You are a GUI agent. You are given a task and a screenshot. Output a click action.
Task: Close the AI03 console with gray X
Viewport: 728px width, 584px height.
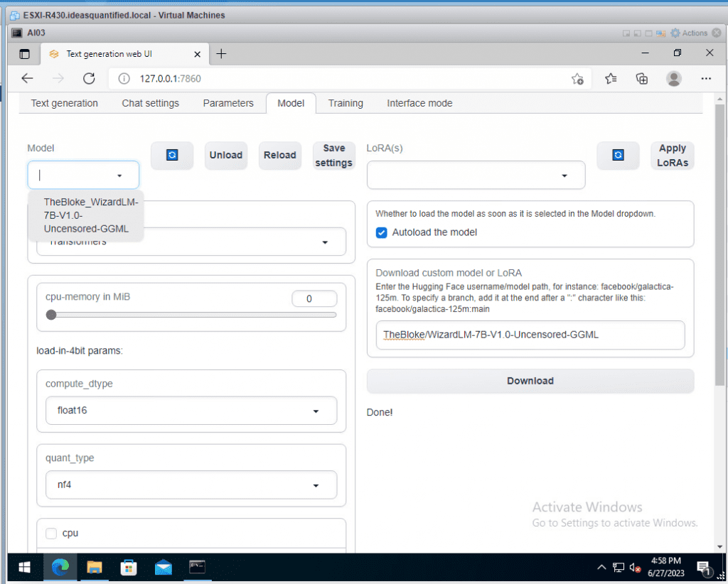coord(717,33)
